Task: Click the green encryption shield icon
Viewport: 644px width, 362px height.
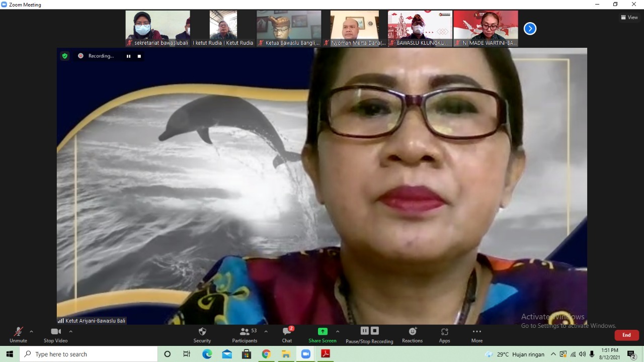Action: pos(64,56)
